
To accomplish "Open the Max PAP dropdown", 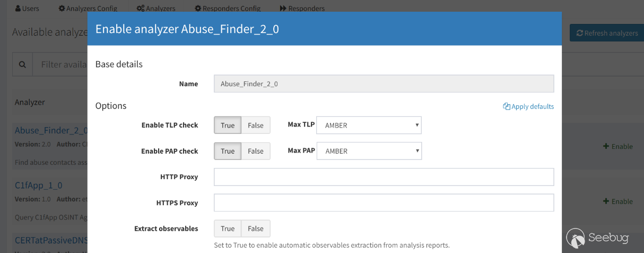I will click(369, 151).
